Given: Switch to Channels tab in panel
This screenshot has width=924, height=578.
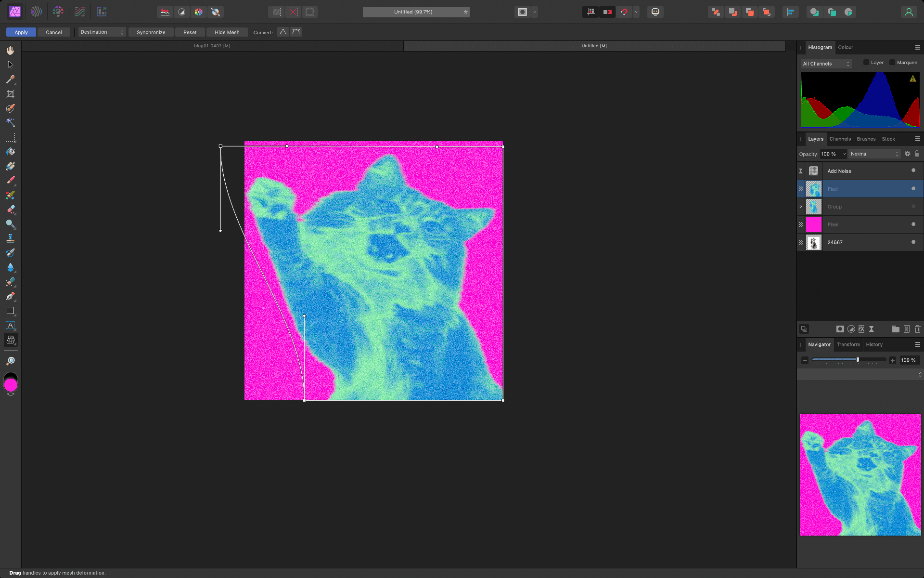Looking at the screenshot, I should pyautogui.click(x=839, y=139).
